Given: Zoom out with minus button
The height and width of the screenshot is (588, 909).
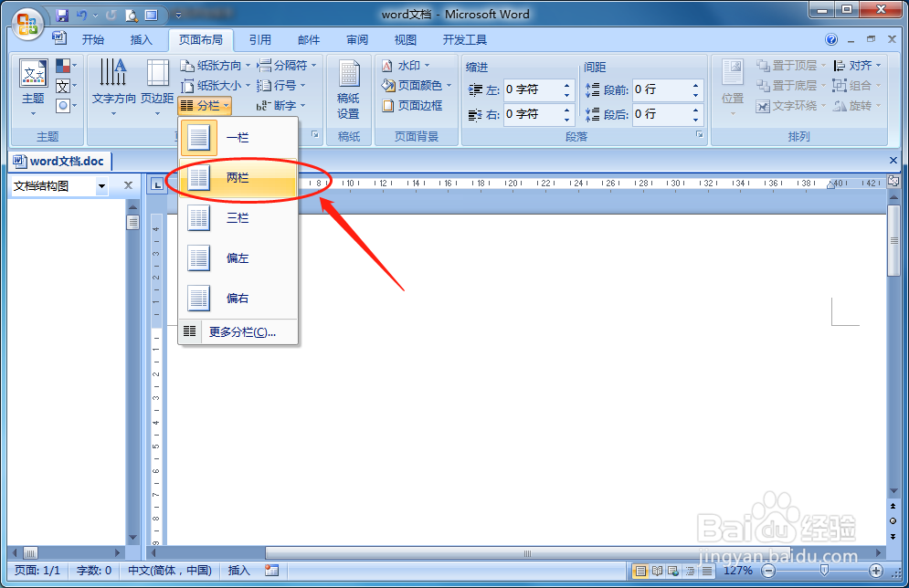Looking at the screenshot, I should pos(768,572).
